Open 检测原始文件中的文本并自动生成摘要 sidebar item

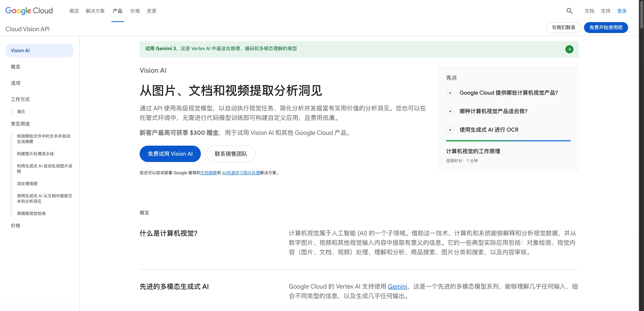point(44,139)
